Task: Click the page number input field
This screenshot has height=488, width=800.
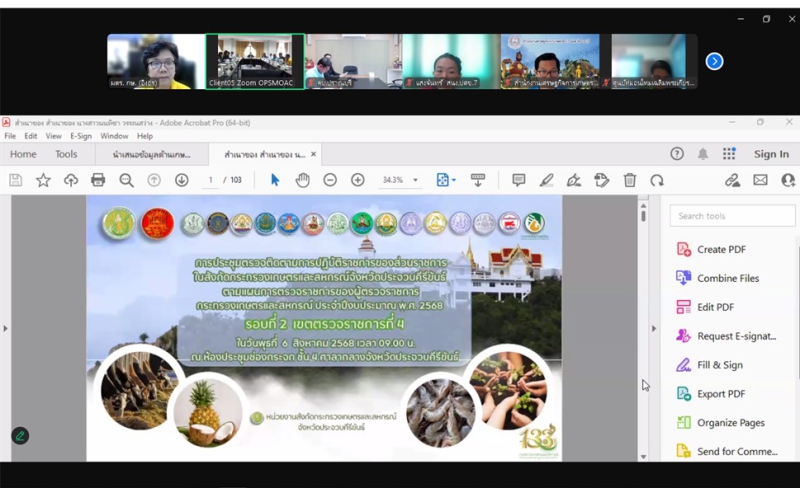Action: 210,180
